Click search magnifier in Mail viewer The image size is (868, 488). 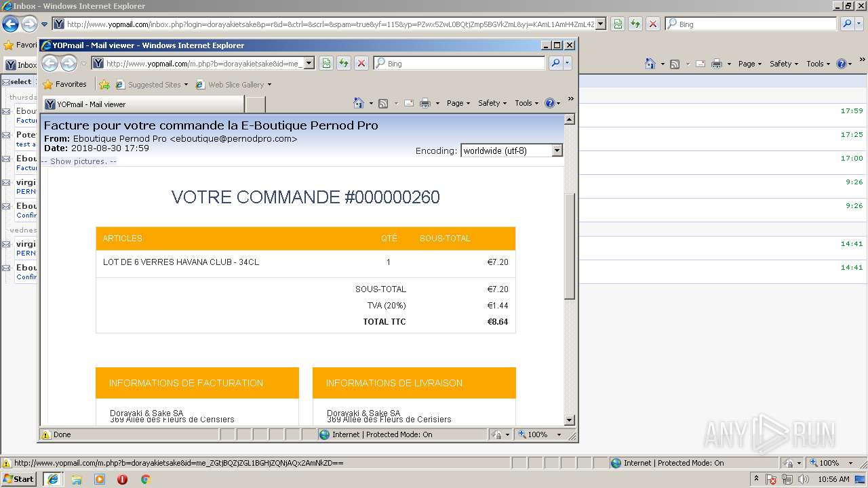coord(555,63)
